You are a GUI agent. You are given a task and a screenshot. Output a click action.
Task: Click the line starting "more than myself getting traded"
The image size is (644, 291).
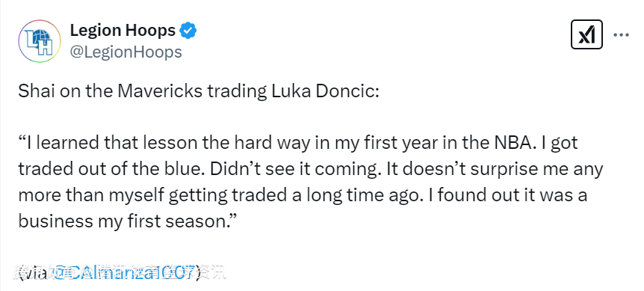click(x=303, y=196)
